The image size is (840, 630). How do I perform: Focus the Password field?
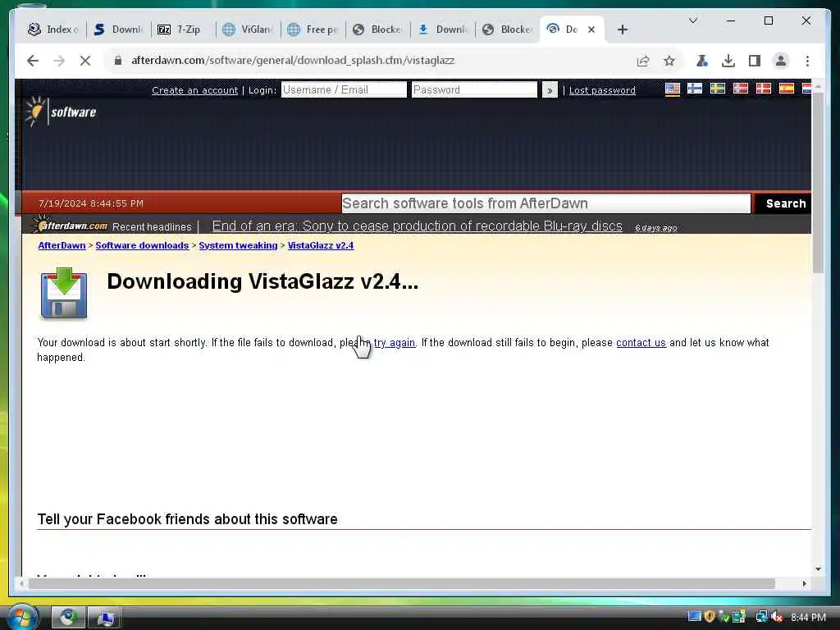[474, 89]
